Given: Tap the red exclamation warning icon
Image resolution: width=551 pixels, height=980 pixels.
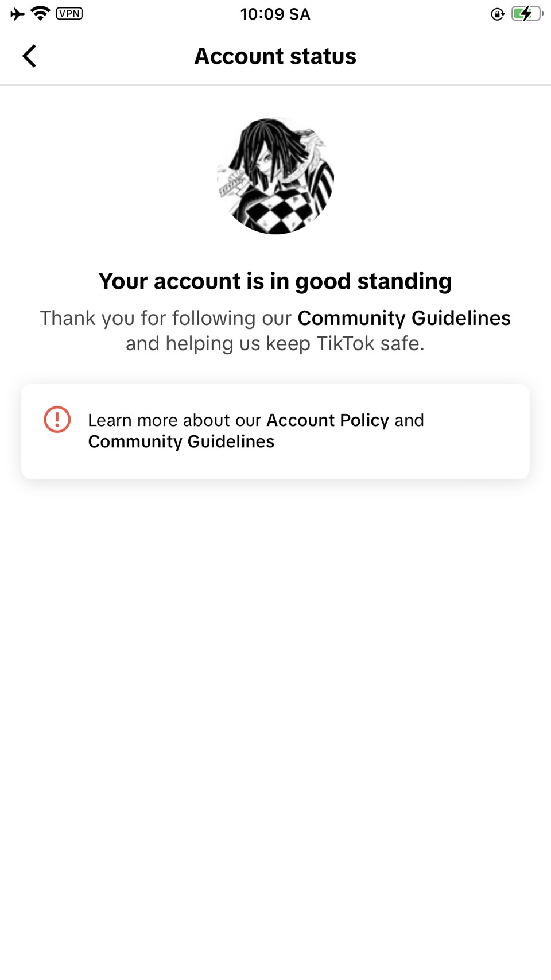Looking at the screenshot, I should tap(57, 419).
